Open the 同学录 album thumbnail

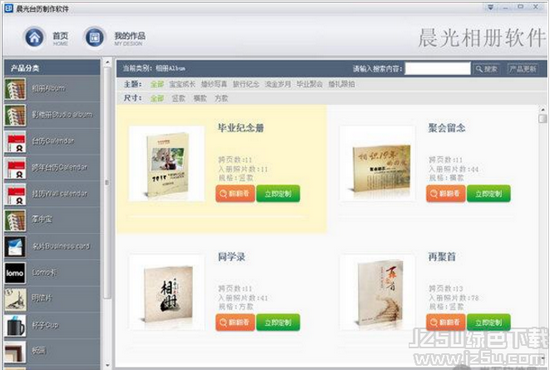click(x=167, y=292)
